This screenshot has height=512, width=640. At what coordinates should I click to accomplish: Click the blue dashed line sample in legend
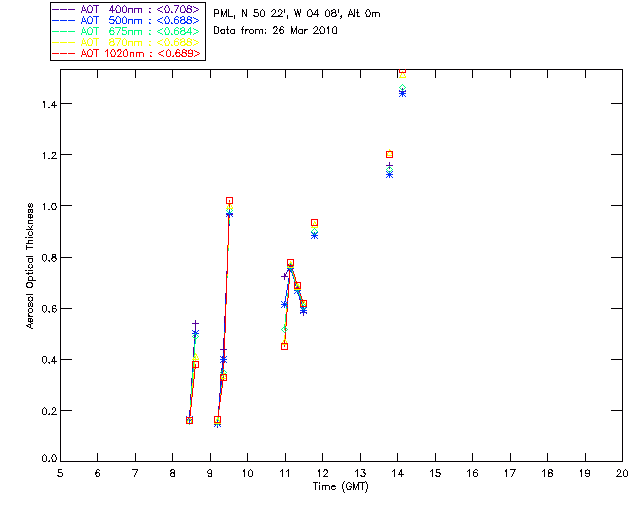tap(64, 20)
